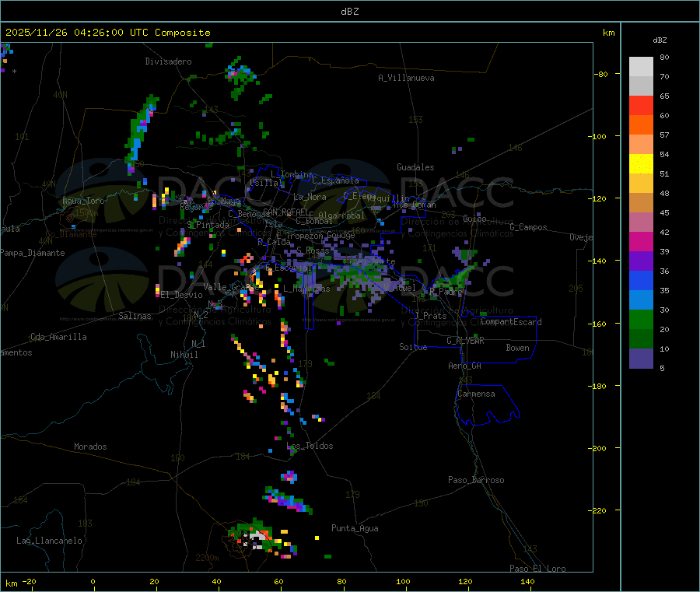This screenshot has width=700, height=592.
Task: Select the magenta 42 dBZ legend swatch
Action: [x=641, y=241]
